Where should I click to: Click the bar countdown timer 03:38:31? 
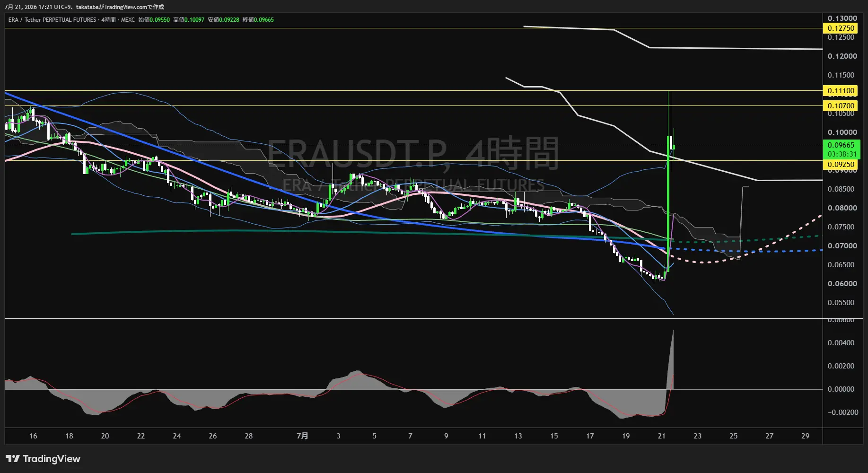[842, 154]
